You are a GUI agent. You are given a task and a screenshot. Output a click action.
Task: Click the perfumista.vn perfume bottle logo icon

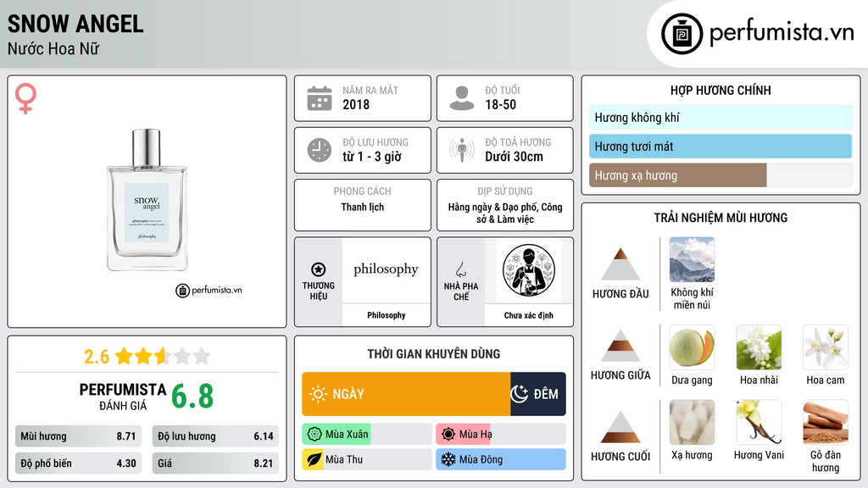coord(682,34)
